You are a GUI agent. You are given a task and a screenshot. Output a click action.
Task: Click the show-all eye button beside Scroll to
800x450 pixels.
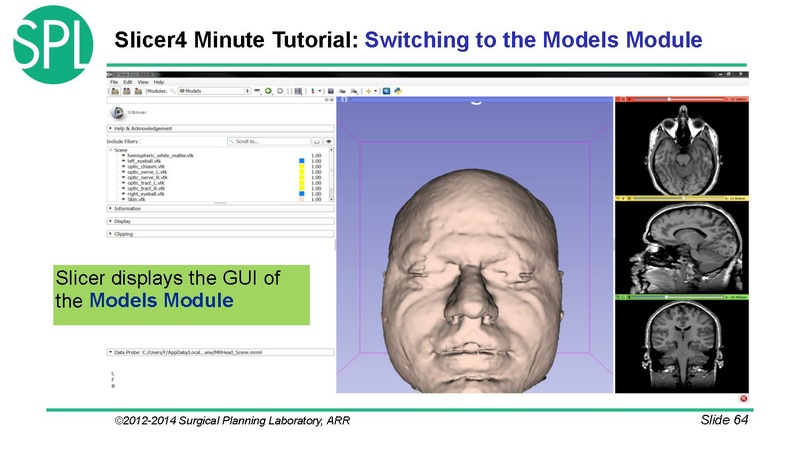tap(329, 141)
